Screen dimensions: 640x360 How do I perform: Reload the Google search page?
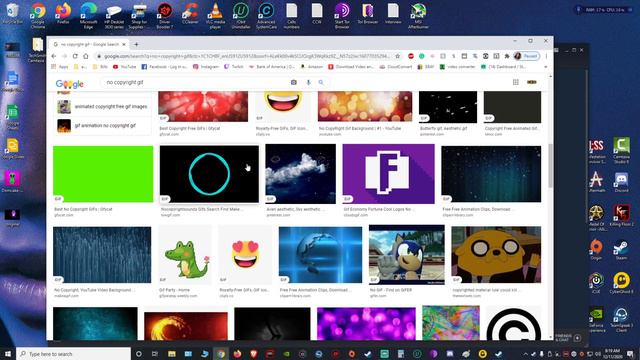click(x=75, y=56)
